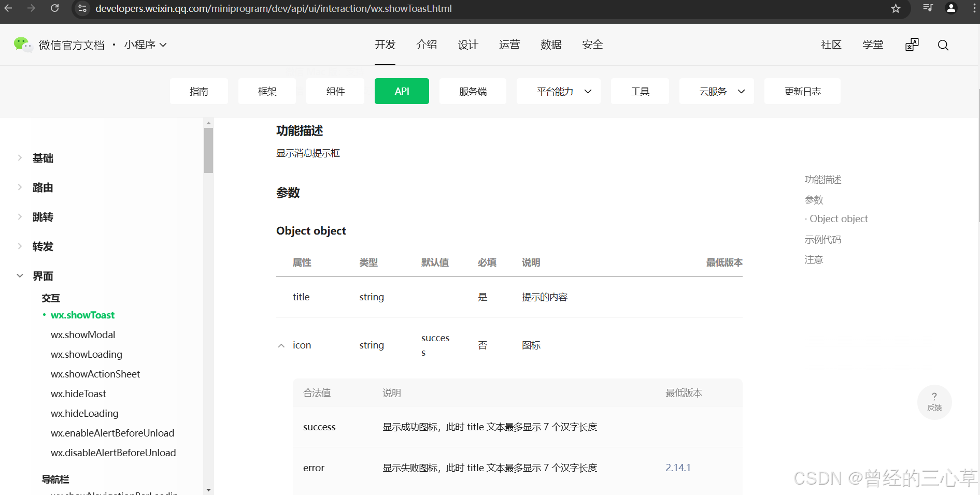Open the 云服务 dropdown
The width and height of the screenshot is (980, 495).
717,91
